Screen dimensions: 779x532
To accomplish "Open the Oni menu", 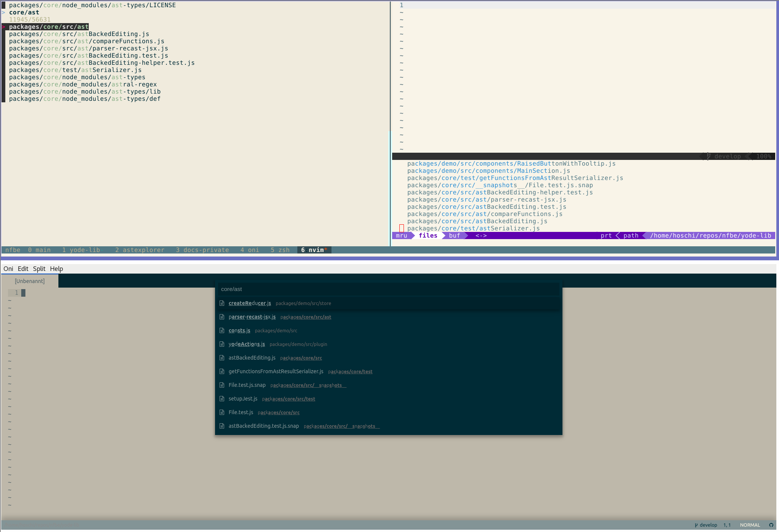I will pyautogui.click(x=8, y=269).
